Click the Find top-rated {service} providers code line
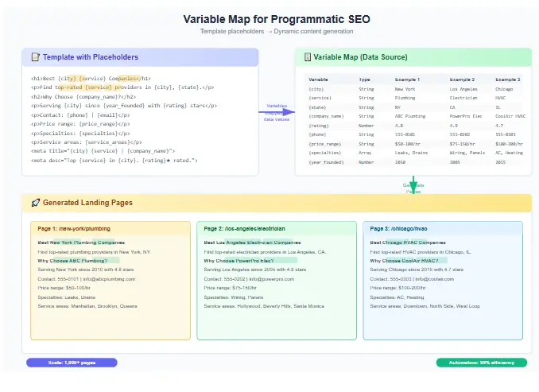The height and width of the screenshot is (392, 539). tap(122, 87)
